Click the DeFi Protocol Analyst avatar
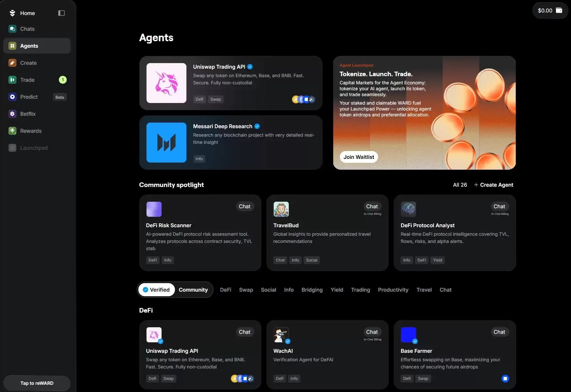571x392 pixels. pyautogui.click(x=408, y=209)
